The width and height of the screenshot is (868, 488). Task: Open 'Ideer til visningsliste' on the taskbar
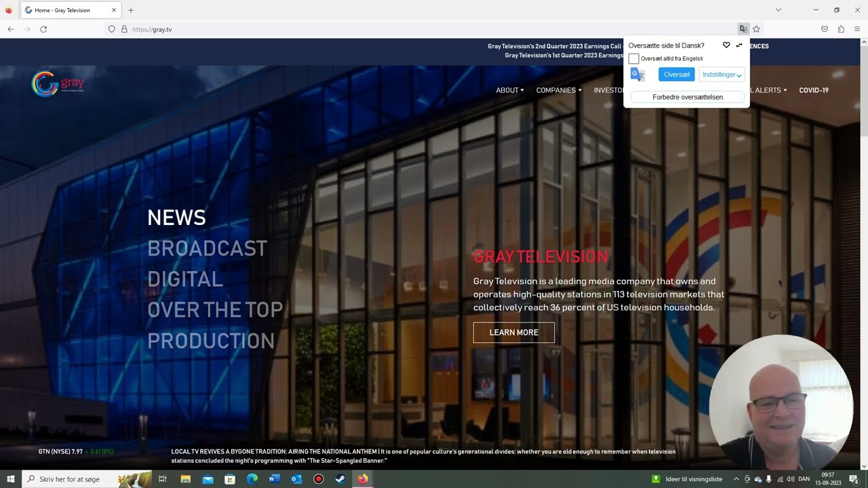pyautogui.click(x=688, y=479)
